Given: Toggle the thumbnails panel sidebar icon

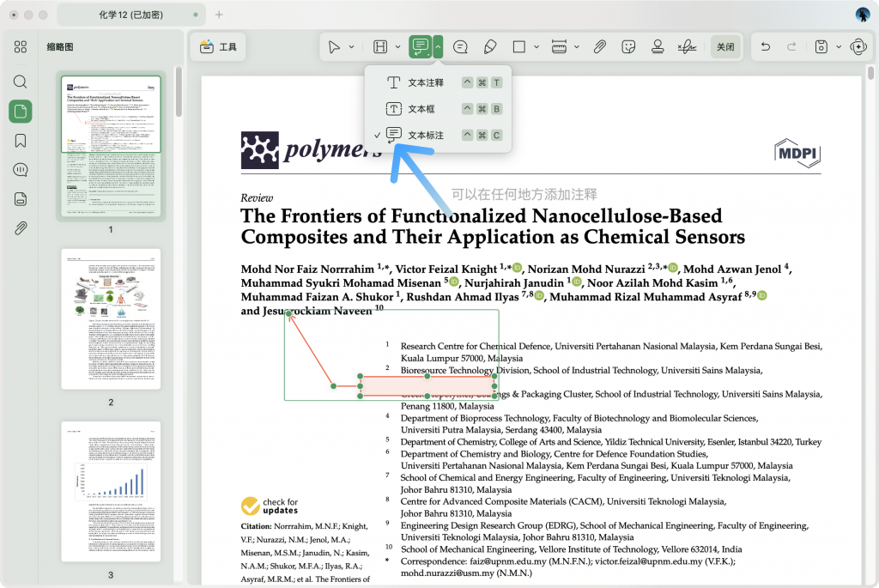Looking at the screenshot, I should (x=21, y=111).
